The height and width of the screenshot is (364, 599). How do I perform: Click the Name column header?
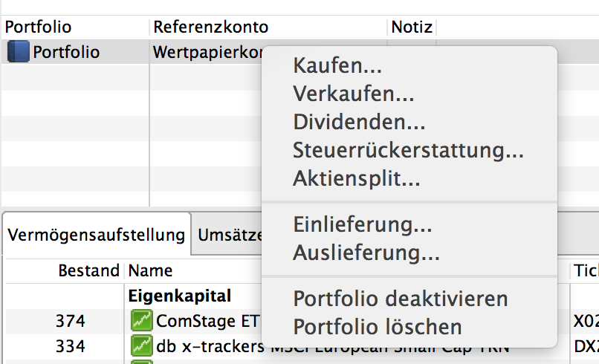coord(151,270)
